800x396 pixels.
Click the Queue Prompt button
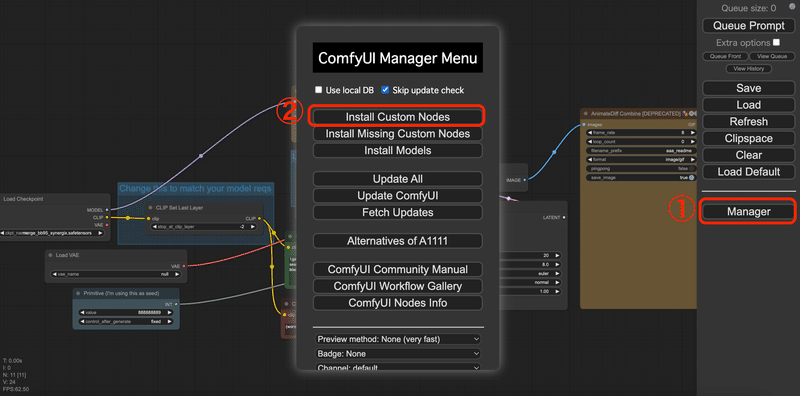748,26
